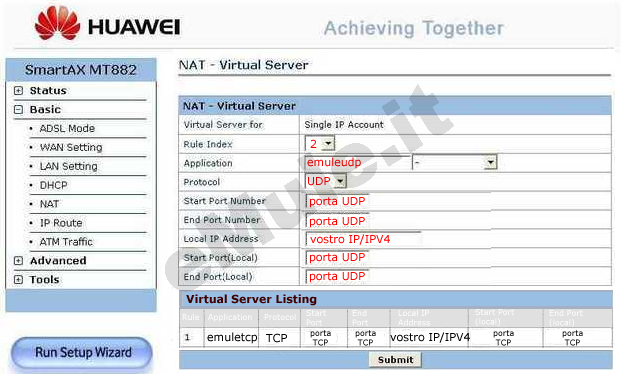The height and width of the screenshot is (374, 621).
Task: Click Virtual Server Listing heading
Action: coord(251,299)
